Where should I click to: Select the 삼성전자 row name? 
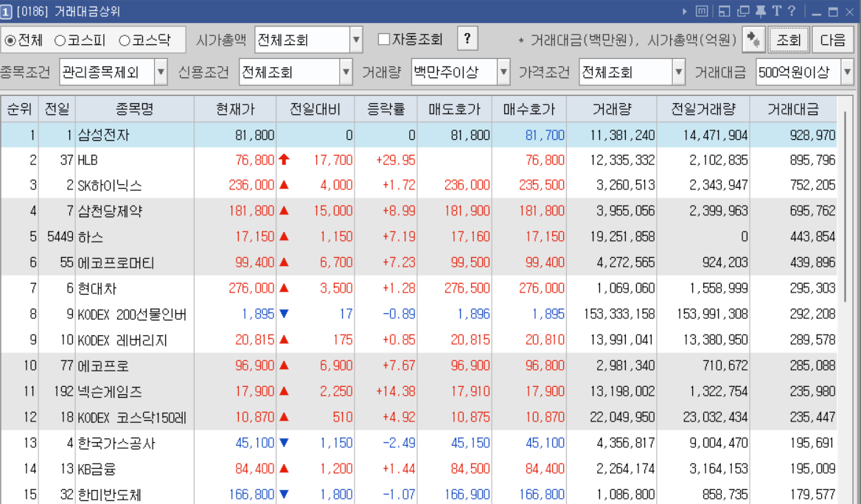103,135
